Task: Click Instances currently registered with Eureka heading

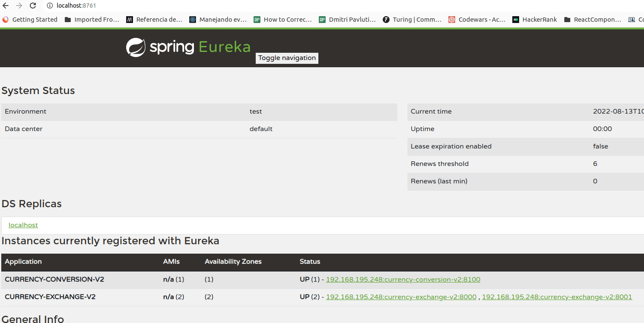Action: click(110, 241)
